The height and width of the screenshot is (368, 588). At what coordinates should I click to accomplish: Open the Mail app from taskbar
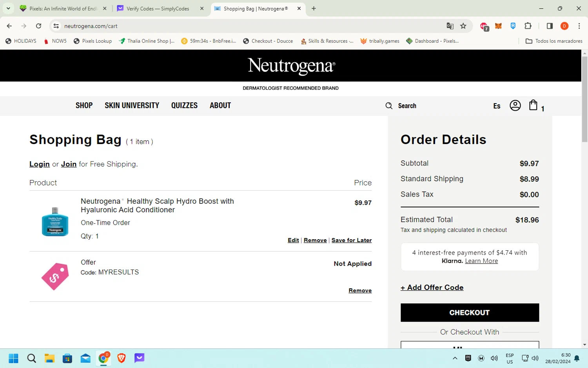pyautogui.click(x=85, y=358)
